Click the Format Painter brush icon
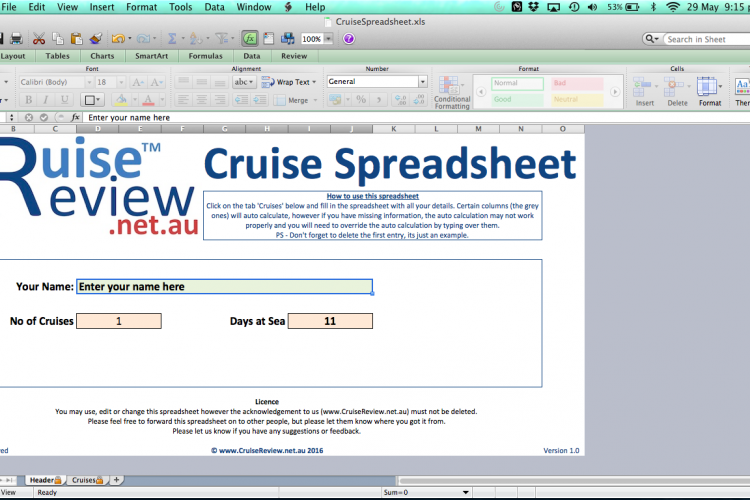 (95, 39)
